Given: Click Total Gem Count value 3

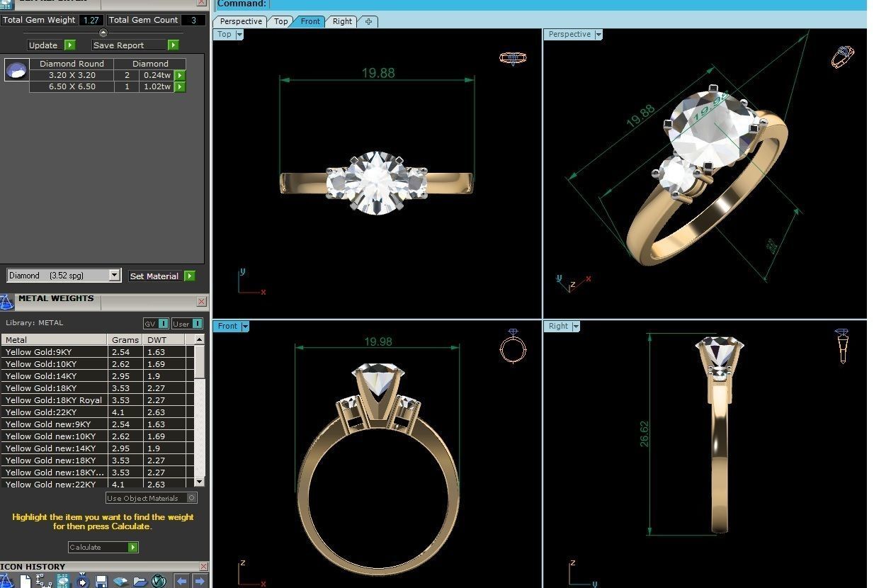Looking at the screenshot, I should tap(193, 20).
